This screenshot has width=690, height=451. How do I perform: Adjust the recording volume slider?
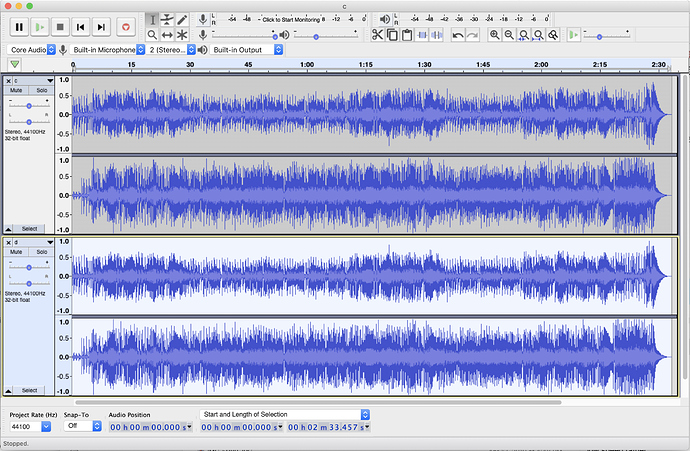243,35
